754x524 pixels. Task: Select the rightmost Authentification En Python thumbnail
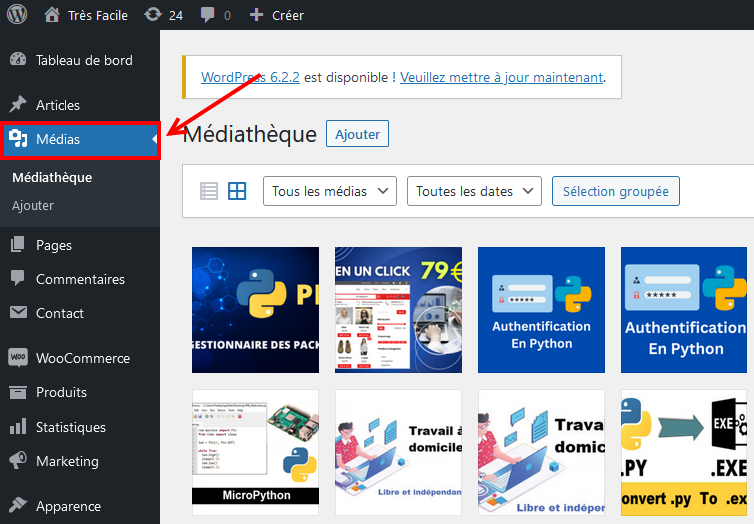(x=684, y=310)
